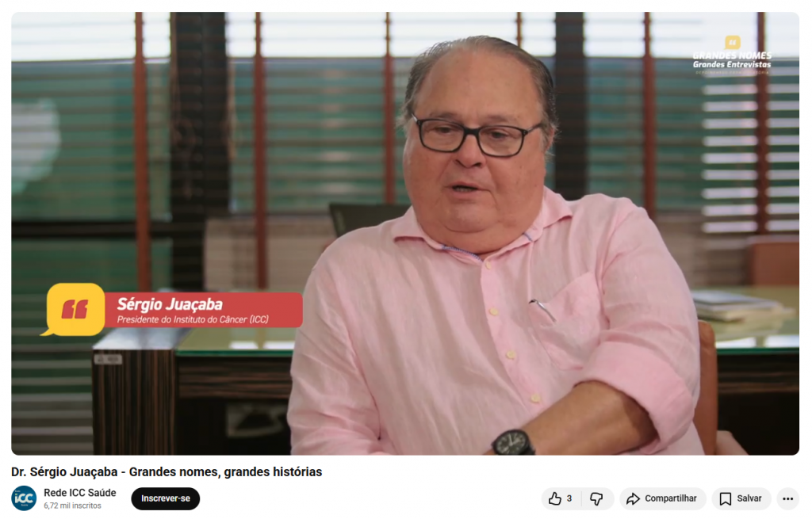The width and height of the screenshot is (812, 519).
Task: Like the video with thumbs-up icon
Action: pos(554,498)
